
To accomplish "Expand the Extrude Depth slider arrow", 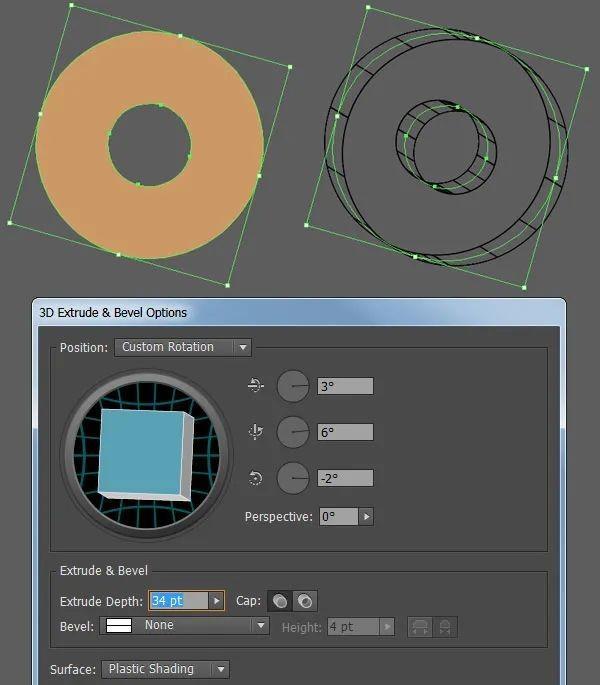I will pyautogui.click(x=216, y=601).
